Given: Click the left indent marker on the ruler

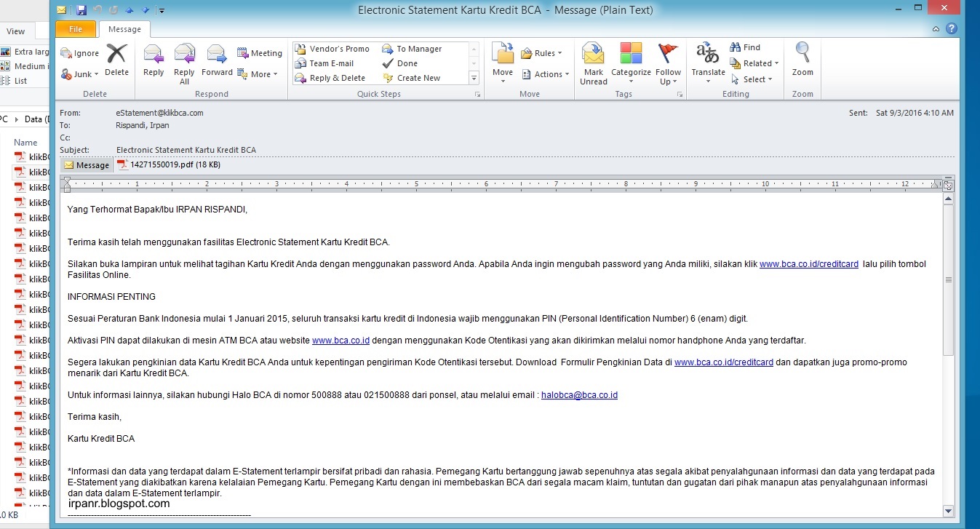Looking at the screenshot, I should (x=68, y=184).
